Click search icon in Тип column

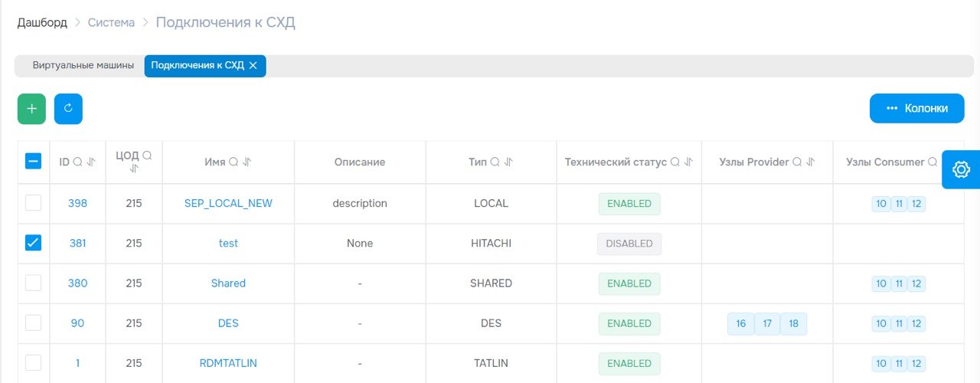point(495,162)
